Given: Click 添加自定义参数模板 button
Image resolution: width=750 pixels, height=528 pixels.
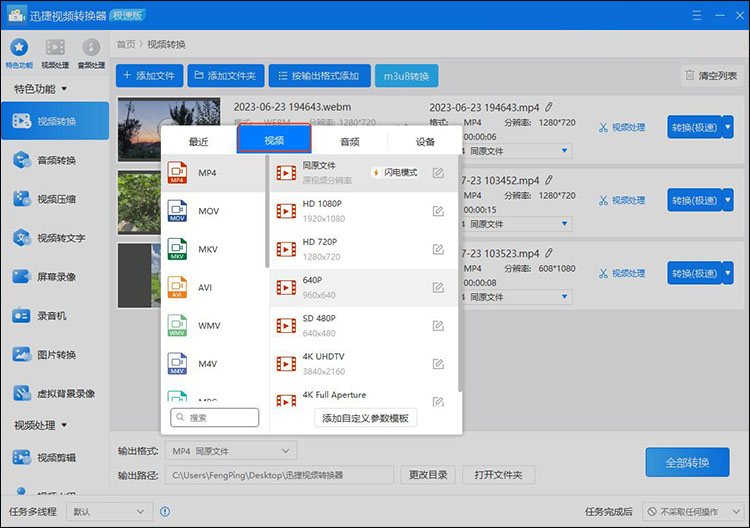Looking at the screenshot, I should (365, 418).
